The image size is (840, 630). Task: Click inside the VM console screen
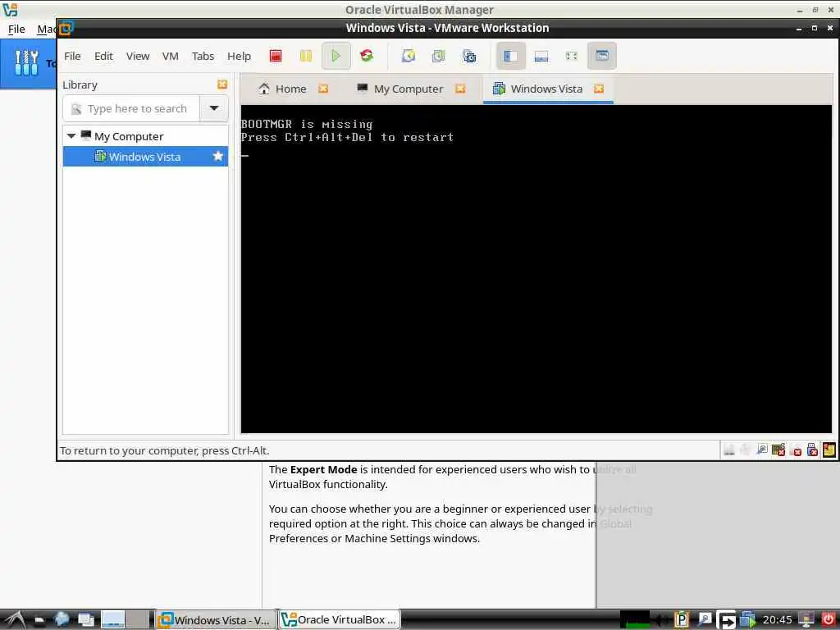(x=536, y=269)
